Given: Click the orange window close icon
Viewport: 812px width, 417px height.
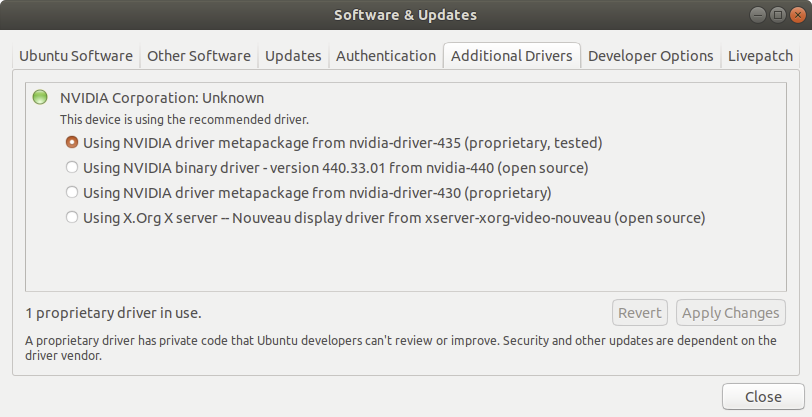Looking at the screenshot, I should (x=798, y=15).
